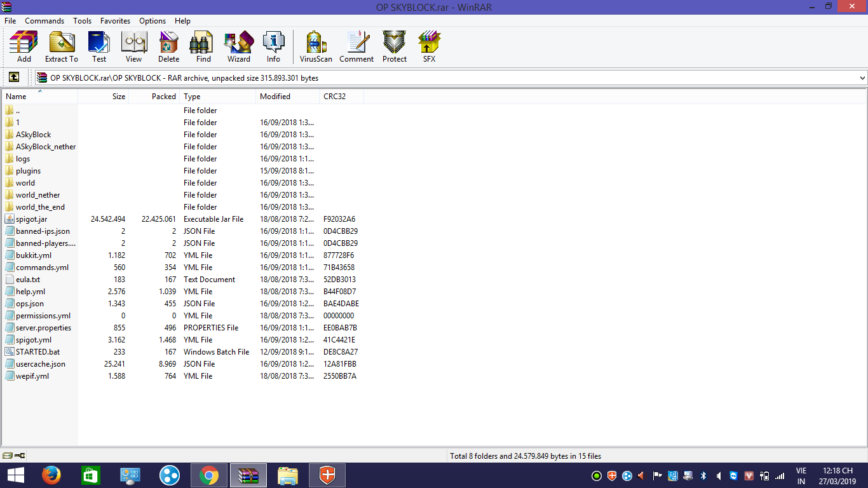The image size is (868, 488).
Task: Select the ASkyBlock folder
Action: [33, 135]
